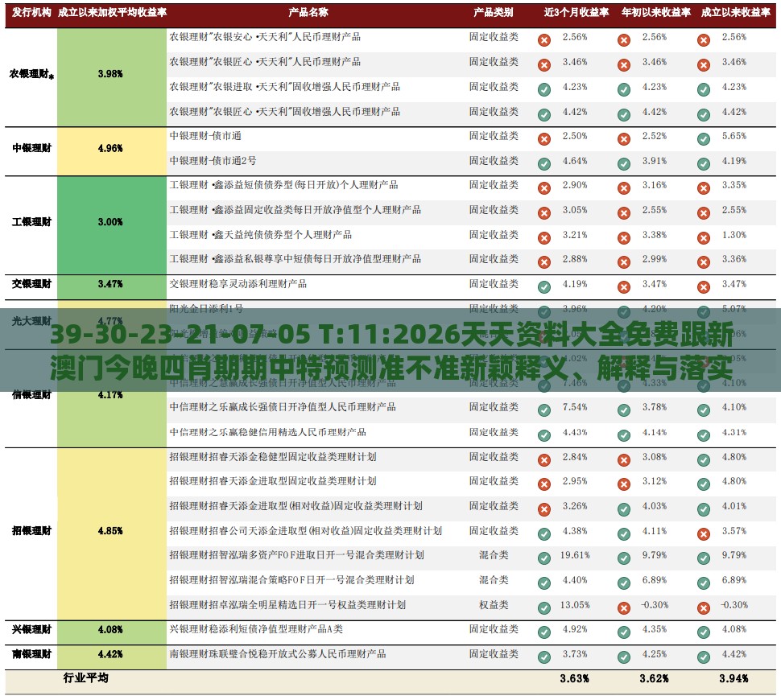Click green check beside 4.03% for 进取型(相对收益)

tap(624, 509)
